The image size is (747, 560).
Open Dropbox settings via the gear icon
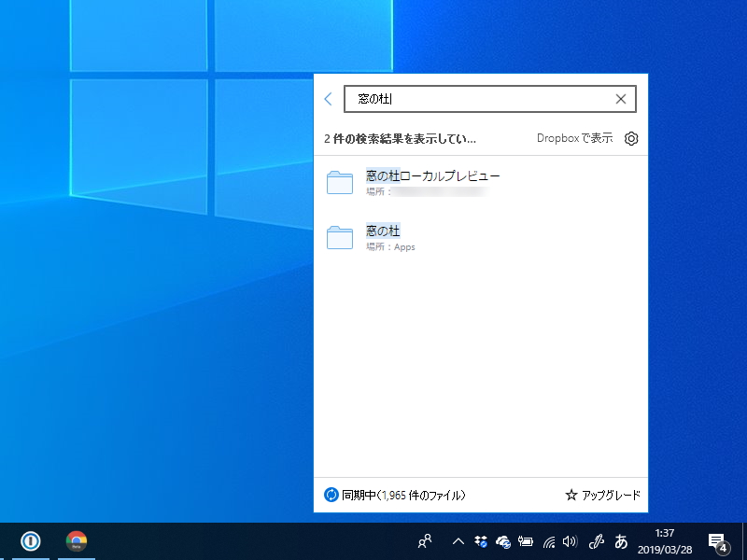[631, 138]
